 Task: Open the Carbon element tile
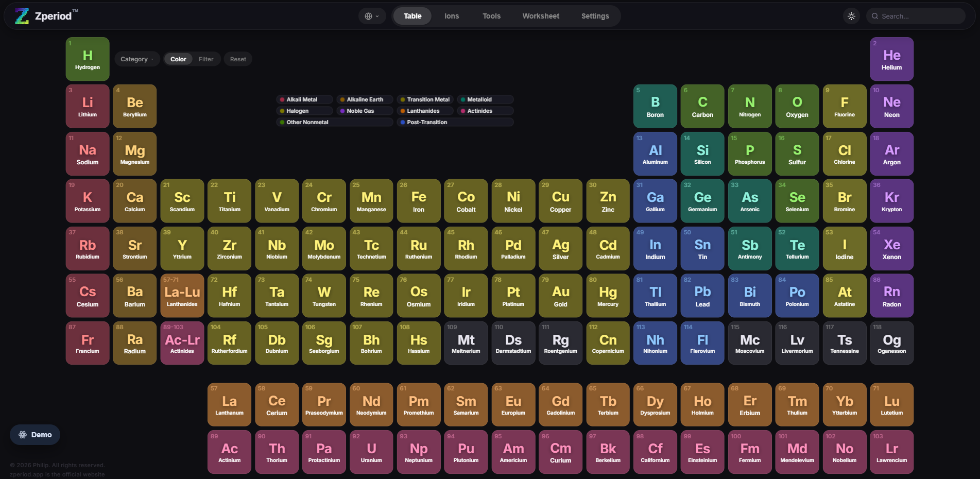[702, 106]
